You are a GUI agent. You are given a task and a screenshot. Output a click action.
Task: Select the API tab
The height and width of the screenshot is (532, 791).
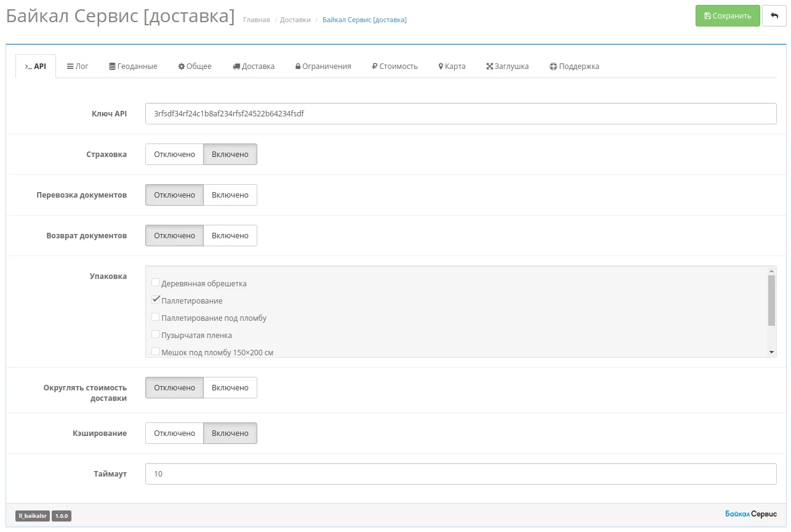point(35,66)
